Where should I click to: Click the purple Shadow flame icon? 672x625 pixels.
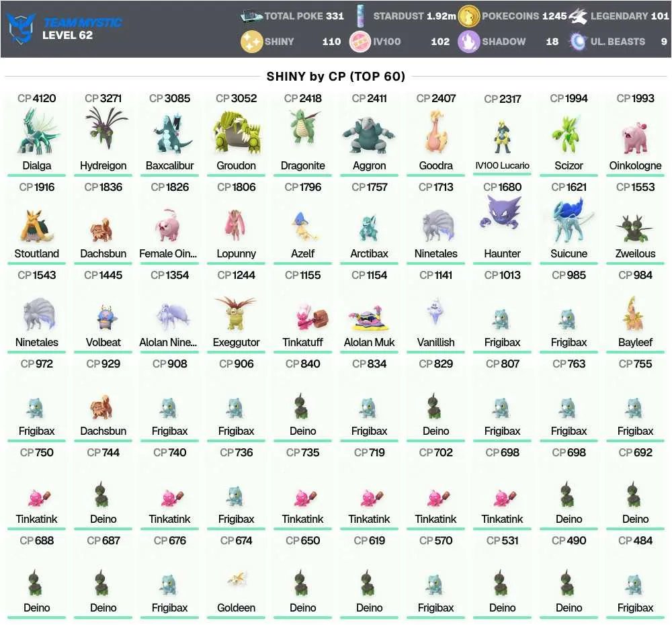(x=468, y=42)
